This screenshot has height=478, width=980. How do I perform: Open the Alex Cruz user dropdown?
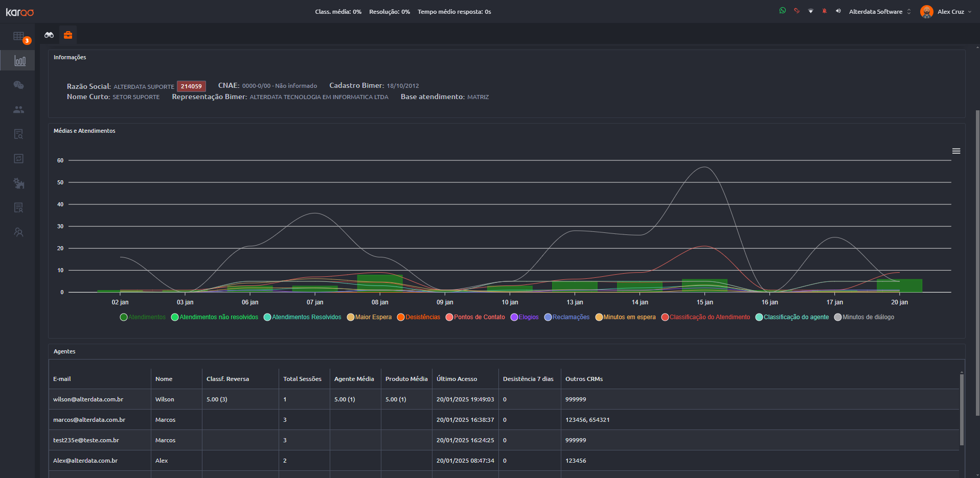946,12
